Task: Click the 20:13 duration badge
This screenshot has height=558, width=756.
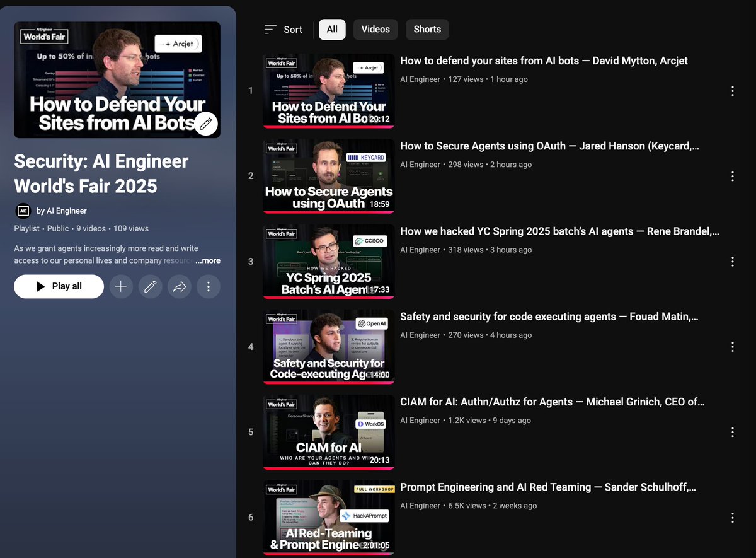Action: click(380, 460)
